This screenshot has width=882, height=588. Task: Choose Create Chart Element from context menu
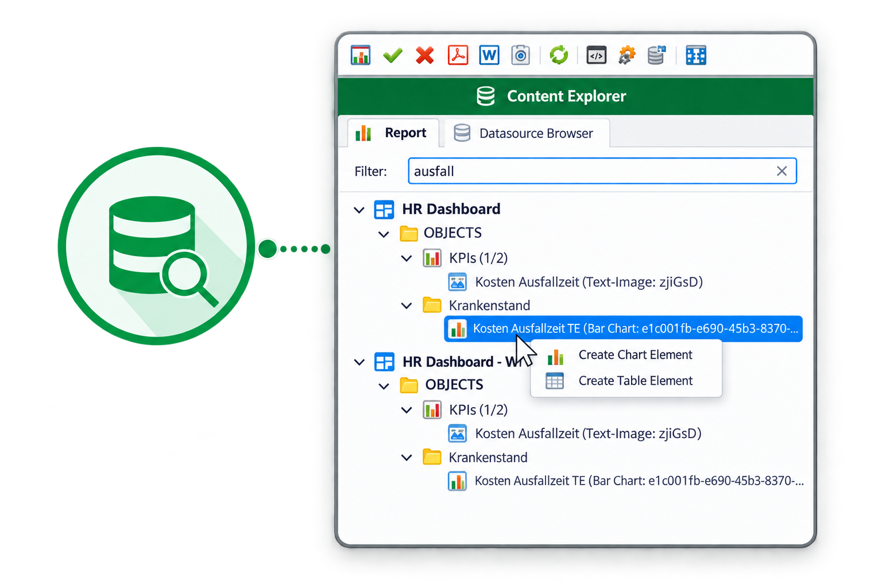point(626,355)
